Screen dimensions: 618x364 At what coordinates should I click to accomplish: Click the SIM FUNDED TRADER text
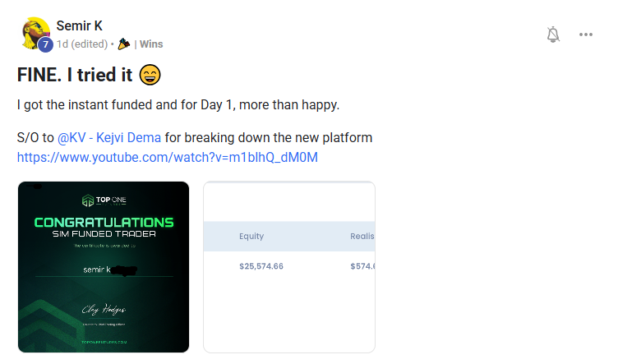(104, 233)
